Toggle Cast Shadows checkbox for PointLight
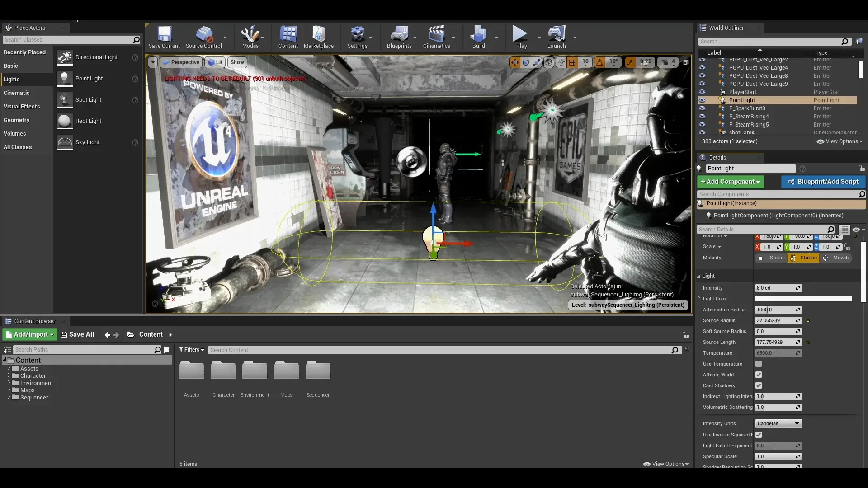 click(x=759, y=385)
